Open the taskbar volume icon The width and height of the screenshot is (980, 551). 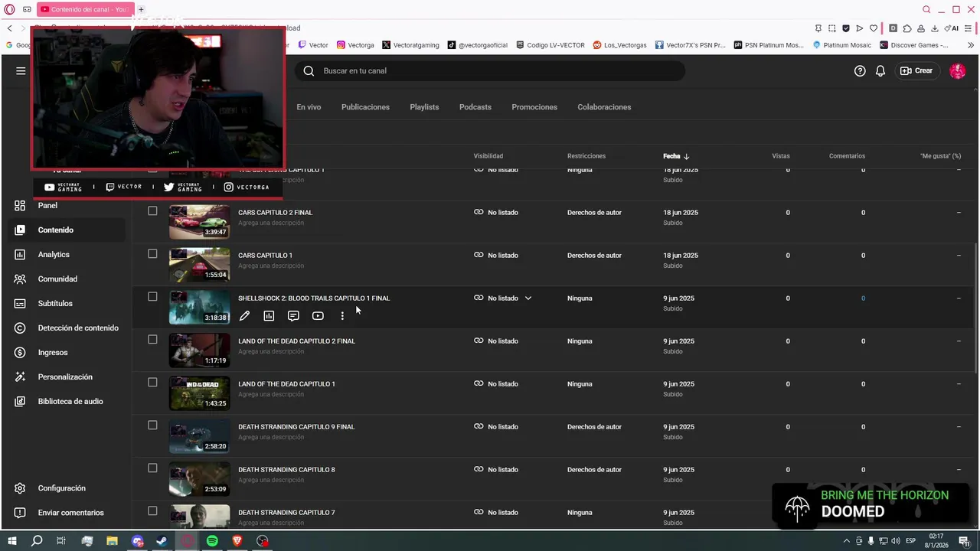click(x=895, y=541)
